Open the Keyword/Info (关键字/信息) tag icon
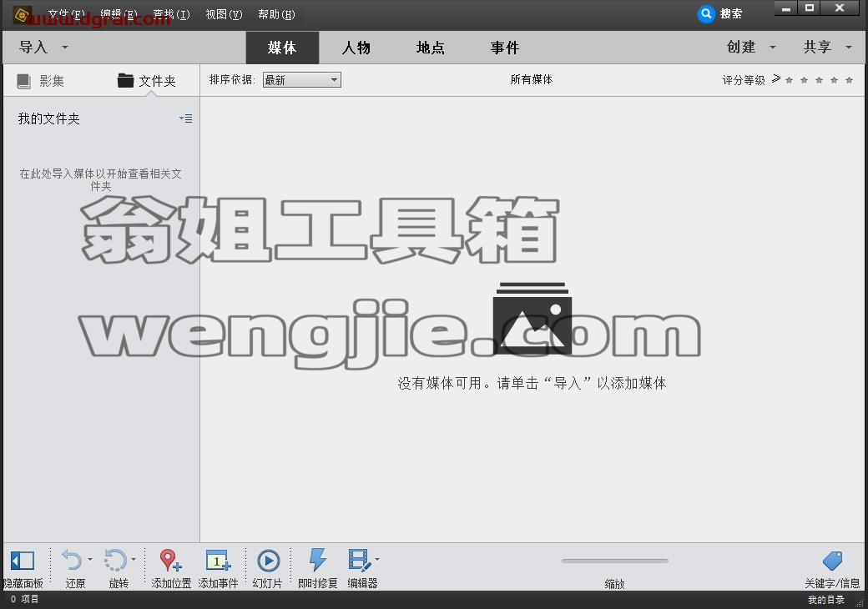The image size is (868, 609). 832,561
